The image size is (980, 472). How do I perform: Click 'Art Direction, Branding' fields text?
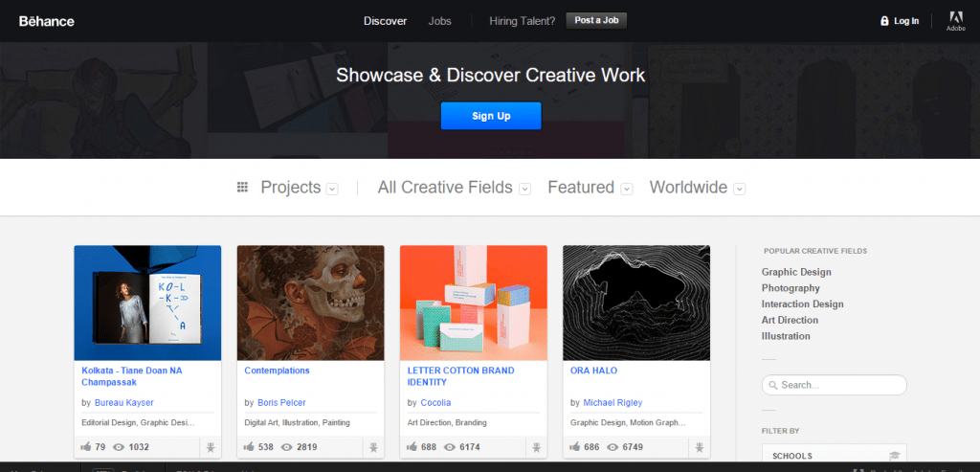coord(447,422)
